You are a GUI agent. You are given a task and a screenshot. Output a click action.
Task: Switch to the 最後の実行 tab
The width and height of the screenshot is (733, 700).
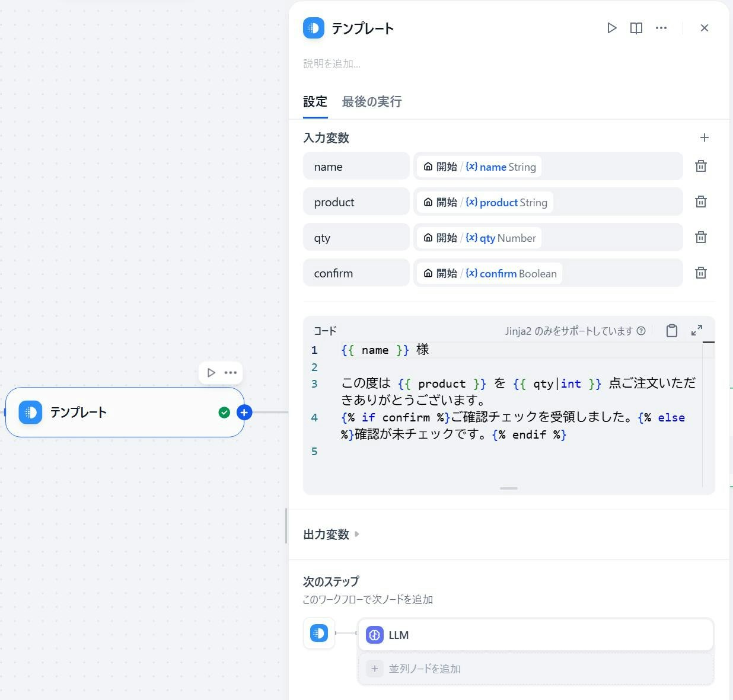click(372, 102)
